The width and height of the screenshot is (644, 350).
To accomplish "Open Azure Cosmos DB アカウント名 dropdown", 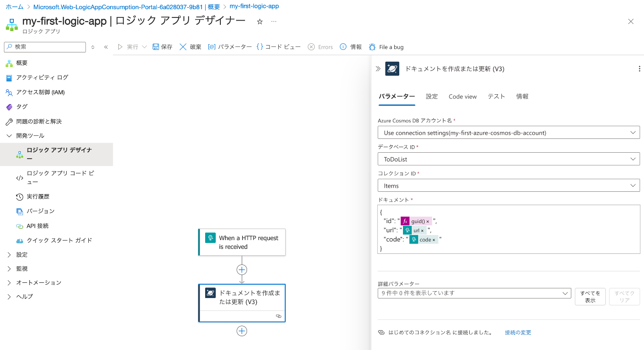I will (508, 132).
